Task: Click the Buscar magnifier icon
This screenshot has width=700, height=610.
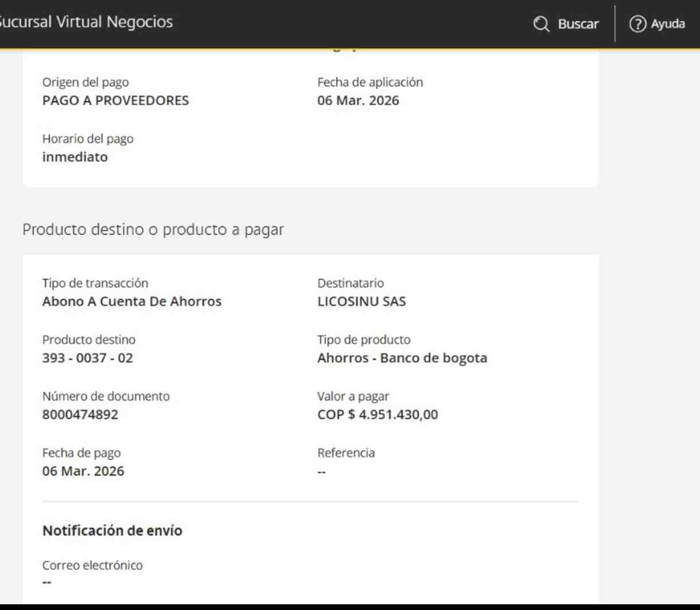Action: [x=541, y=24]
